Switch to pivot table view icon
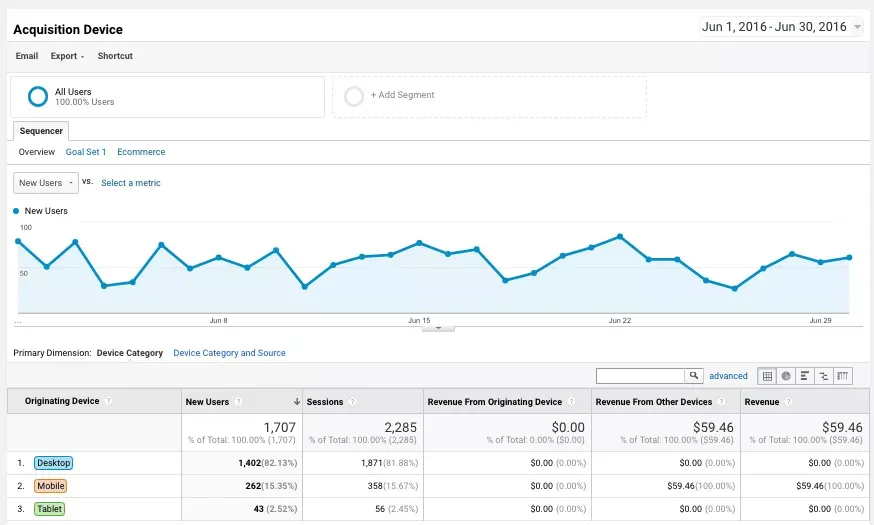Screen dimensions: 874x525 pos(843,376)
